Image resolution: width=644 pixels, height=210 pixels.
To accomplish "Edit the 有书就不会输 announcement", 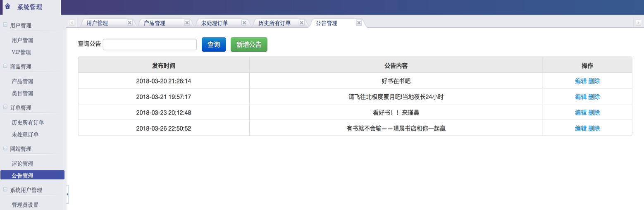I will click(x=581, y=128).
